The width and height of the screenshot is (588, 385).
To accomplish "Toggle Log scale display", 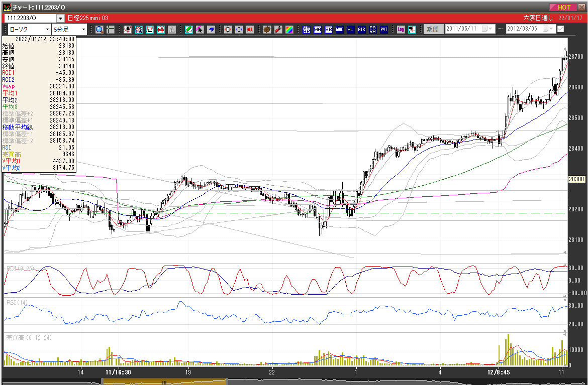I will (401, 29).
